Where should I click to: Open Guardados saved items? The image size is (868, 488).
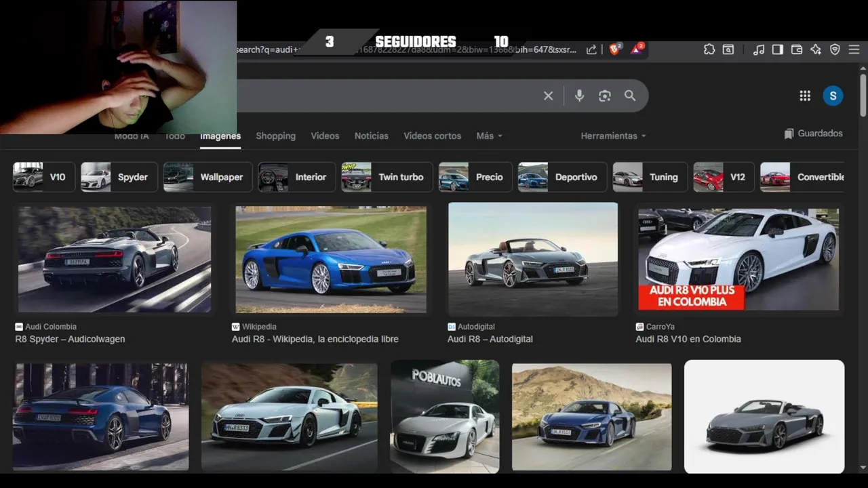pos(813,134)
